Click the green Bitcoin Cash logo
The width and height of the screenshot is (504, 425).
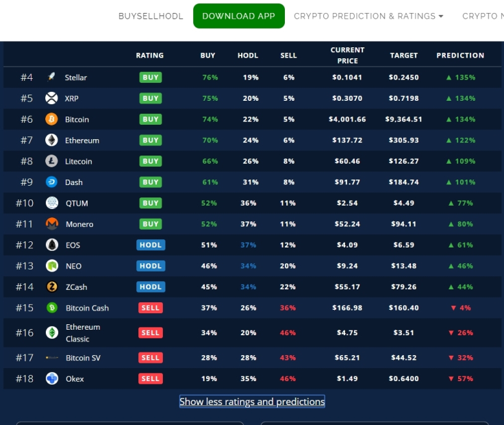pos(52,308)
